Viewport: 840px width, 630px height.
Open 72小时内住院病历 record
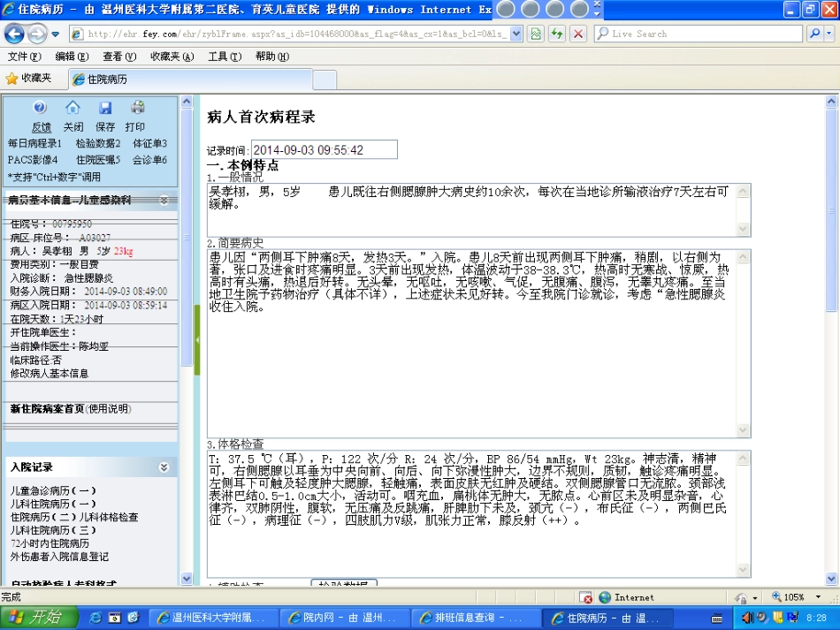pyautogui.click(x=50, y=543)
